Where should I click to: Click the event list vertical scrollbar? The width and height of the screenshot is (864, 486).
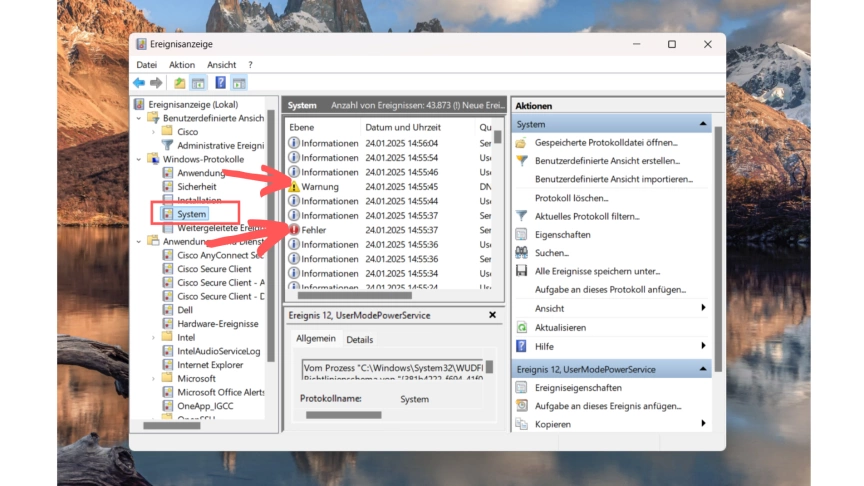(498, 137)
